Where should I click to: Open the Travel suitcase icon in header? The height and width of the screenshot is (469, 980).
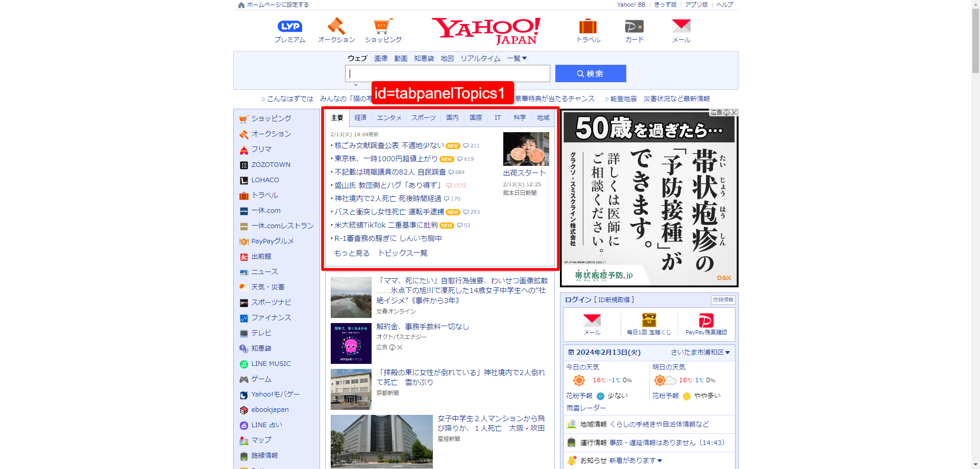coord(588,26)
